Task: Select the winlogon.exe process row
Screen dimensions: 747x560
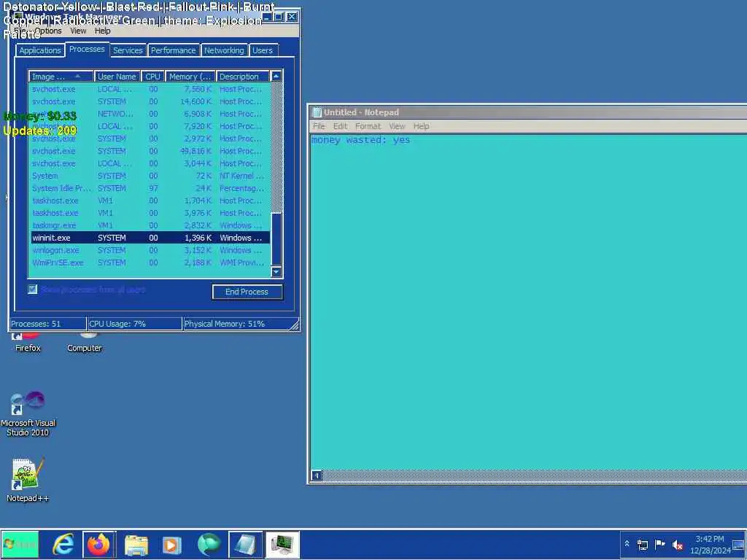Action: 150,250
